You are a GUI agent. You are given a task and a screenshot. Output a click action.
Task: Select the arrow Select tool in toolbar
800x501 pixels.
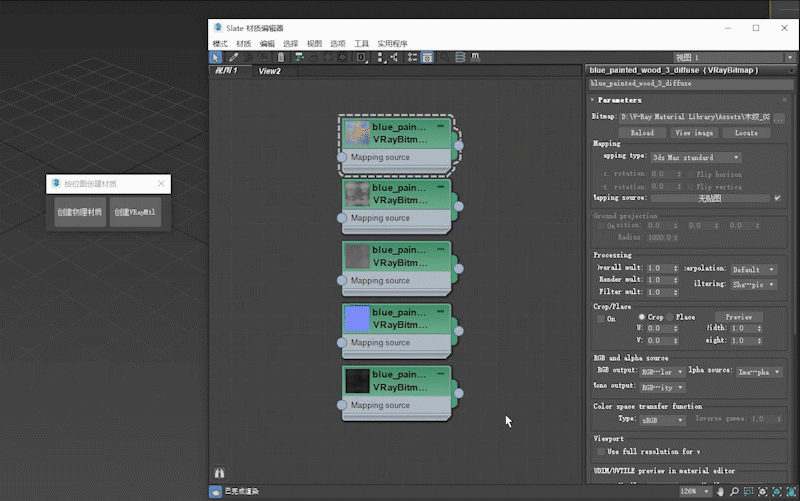(x=217, y=58)
